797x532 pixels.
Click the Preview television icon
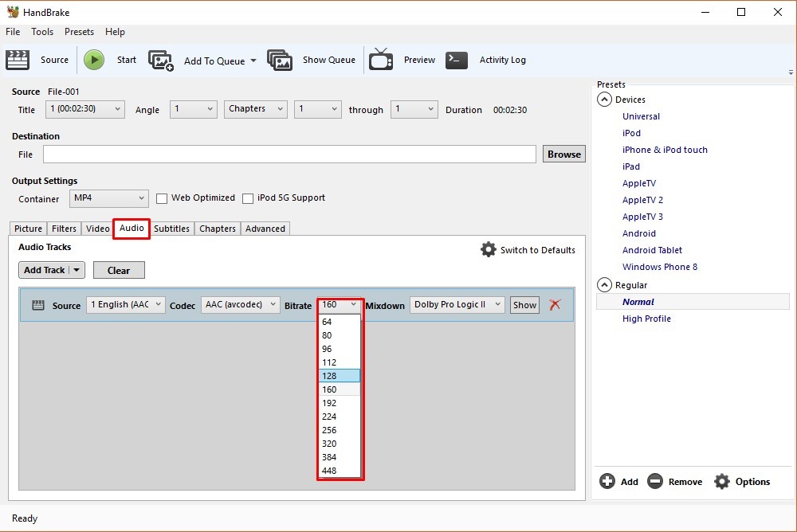pos(381,60)
